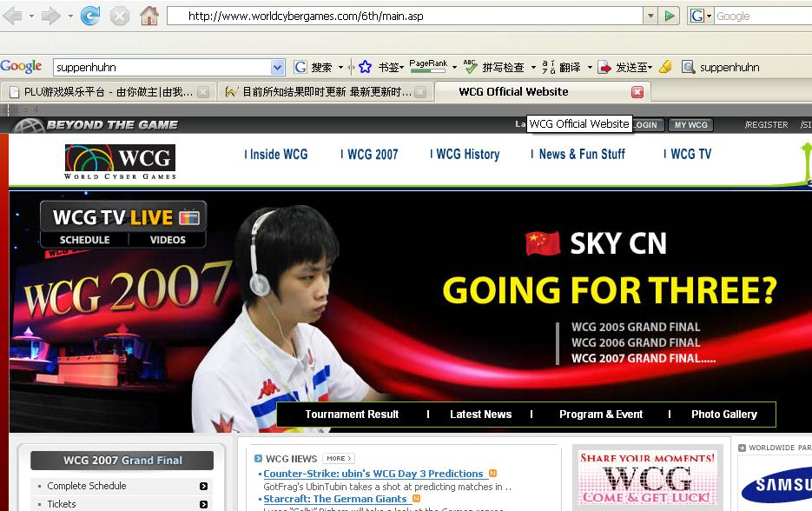Reload the page with the Refresh icon

90,16
